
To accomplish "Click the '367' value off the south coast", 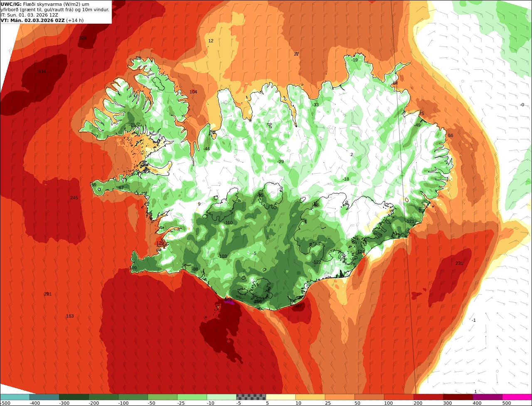I will pos(298,306).
